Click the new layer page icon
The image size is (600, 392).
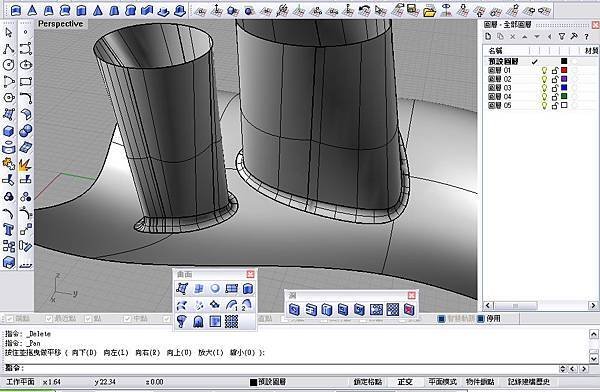tap(488, 36)
